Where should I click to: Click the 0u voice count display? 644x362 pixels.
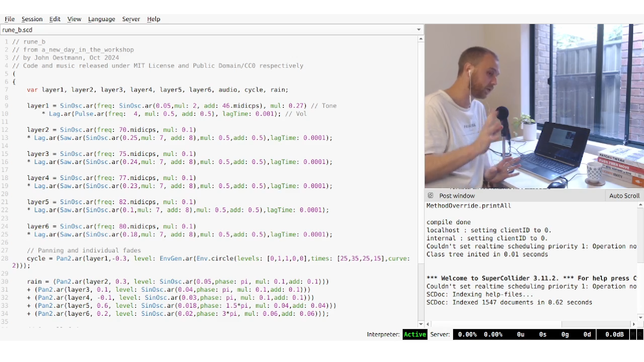click(x=521, y=334)
